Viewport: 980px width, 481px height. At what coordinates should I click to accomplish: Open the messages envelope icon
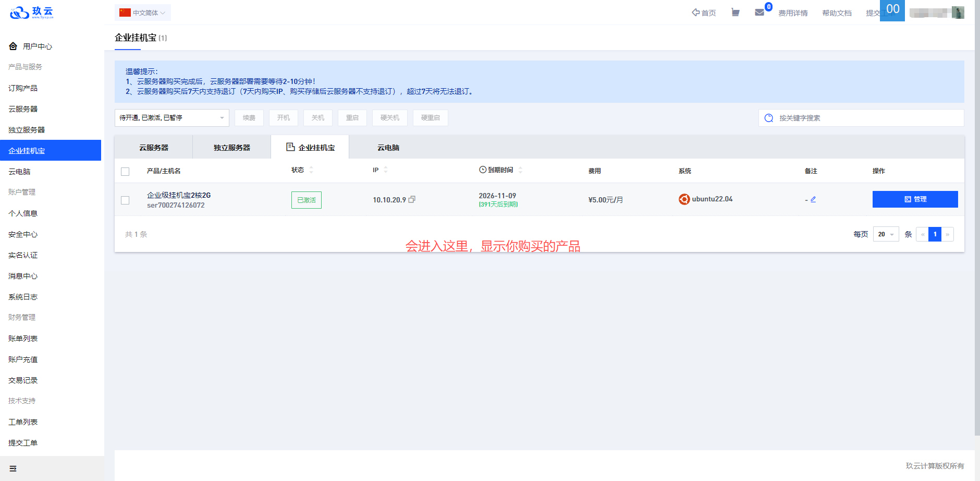point(759,13)
